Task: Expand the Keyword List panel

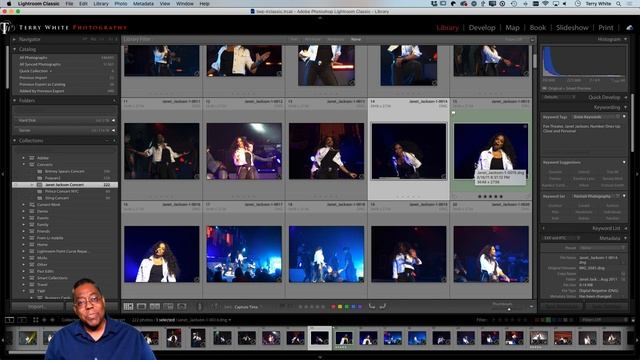Action: point(626,228)
